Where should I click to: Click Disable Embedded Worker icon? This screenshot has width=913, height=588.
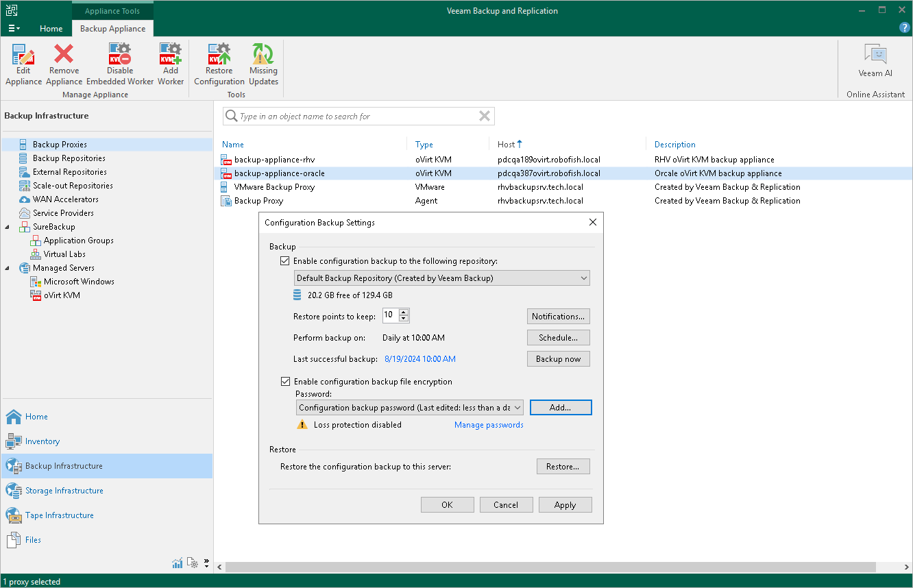(120, 64)
